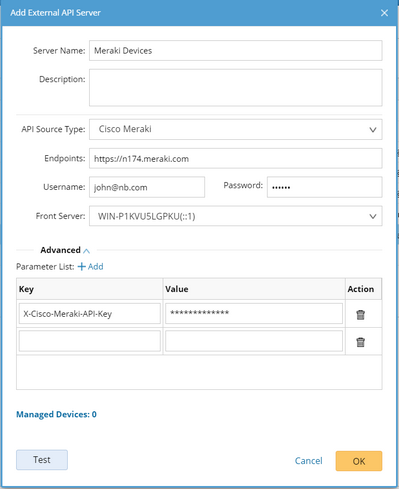This screenshot has height=489, width=399.
Task: Open the API Source Type dropdown
Action: [236, 129]
